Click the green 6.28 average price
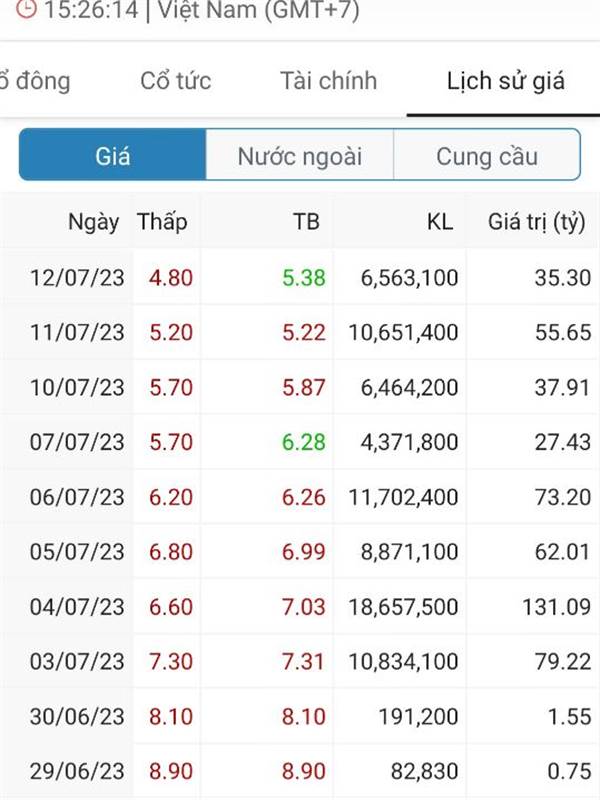Image resolution: width=600 pixels, height=800 pixels. [304, 442]
